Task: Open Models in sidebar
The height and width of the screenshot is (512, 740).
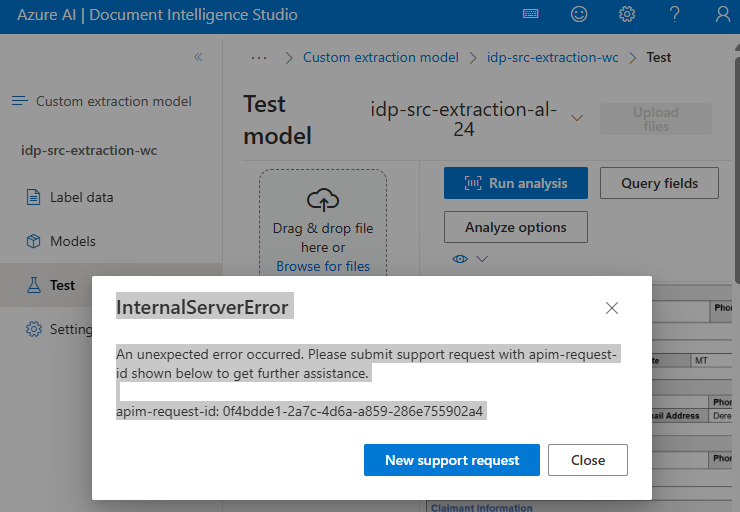Action: point(111,241)
